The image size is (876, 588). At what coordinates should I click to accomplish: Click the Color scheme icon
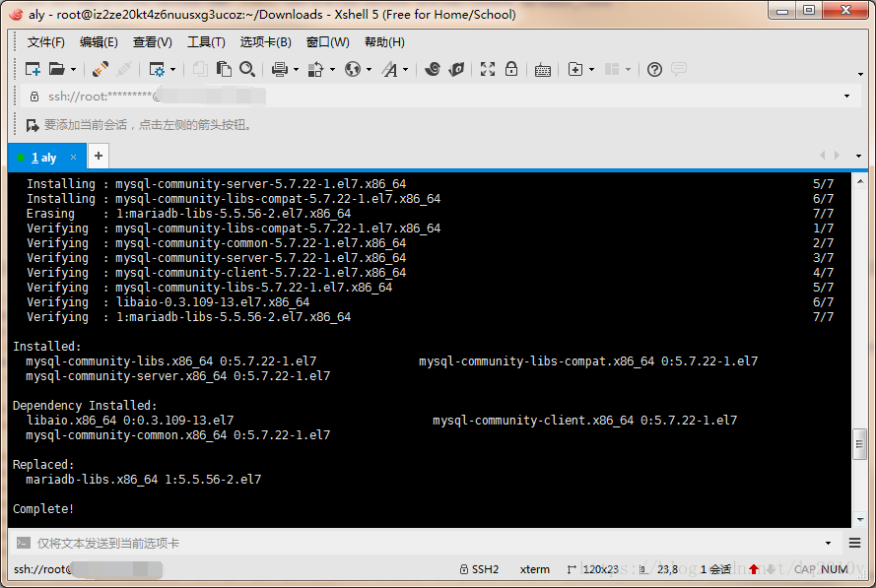pos(315,69)
